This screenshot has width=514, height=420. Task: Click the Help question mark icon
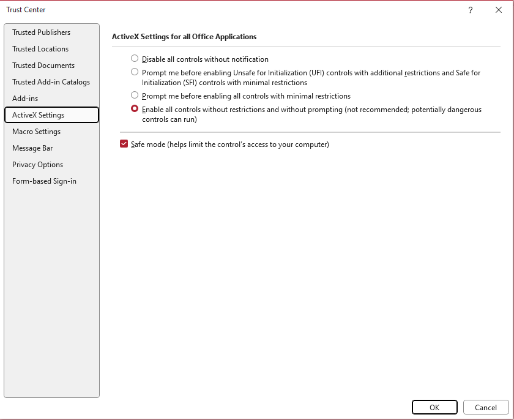tap(471, 10)
